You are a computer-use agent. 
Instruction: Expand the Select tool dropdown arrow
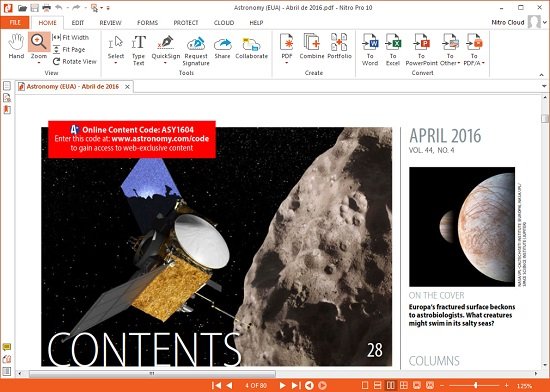click(116, 63)
